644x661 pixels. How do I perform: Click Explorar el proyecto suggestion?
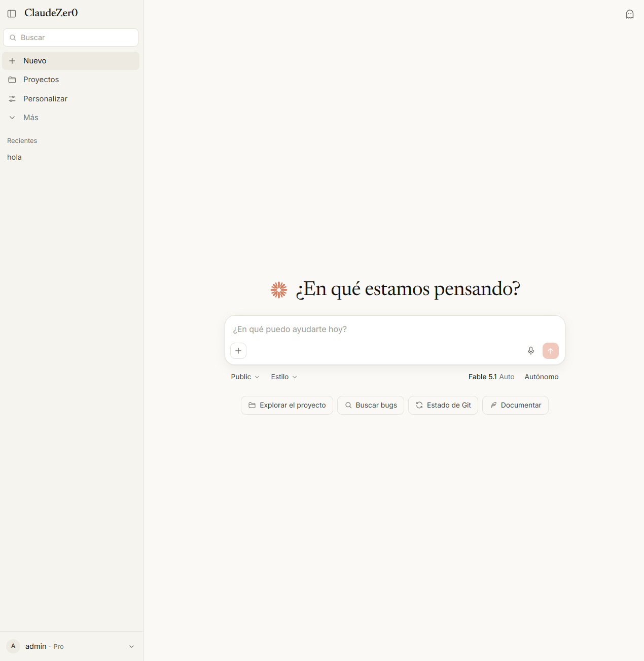click(287, 405)
